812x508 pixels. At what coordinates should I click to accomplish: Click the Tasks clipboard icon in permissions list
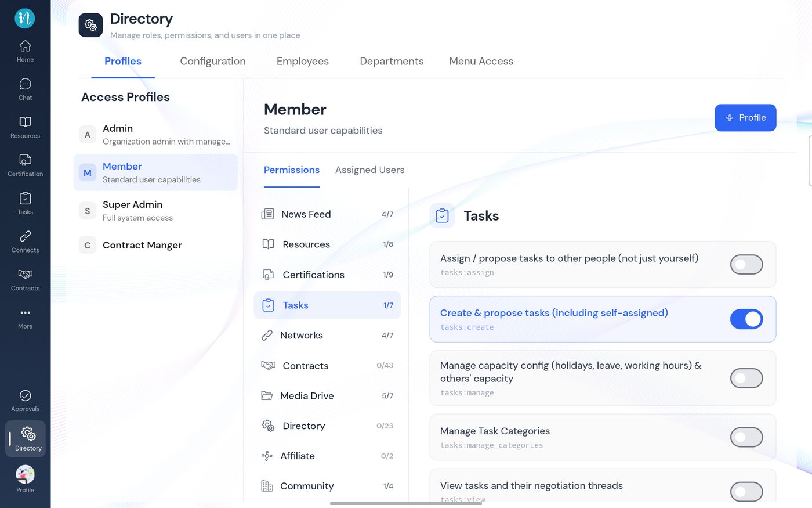pyautogui.click(x=268, y=305)
